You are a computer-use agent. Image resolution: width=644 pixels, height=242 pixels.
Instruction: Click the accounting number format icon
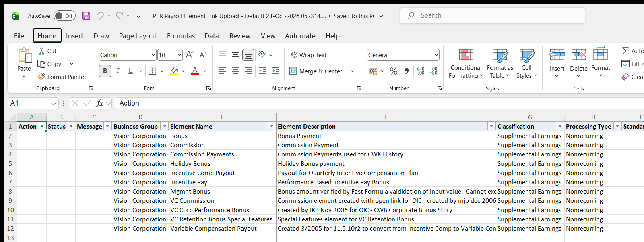click(x=373, y=71)
